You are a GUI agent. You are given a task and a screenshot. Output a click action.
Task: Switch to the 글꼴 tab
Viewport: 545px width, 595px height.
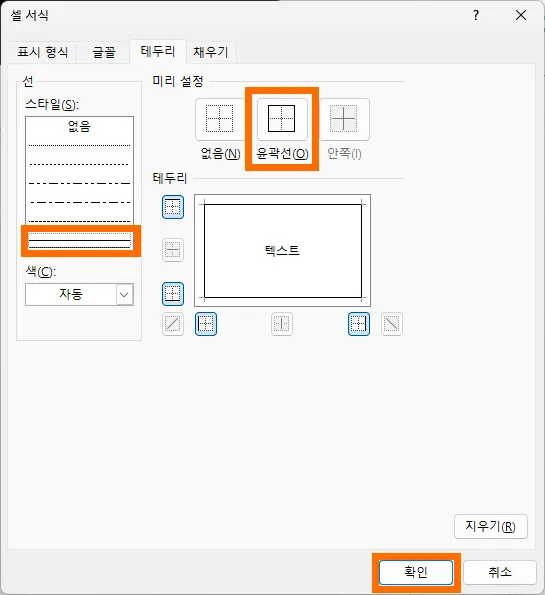[104, 52]
